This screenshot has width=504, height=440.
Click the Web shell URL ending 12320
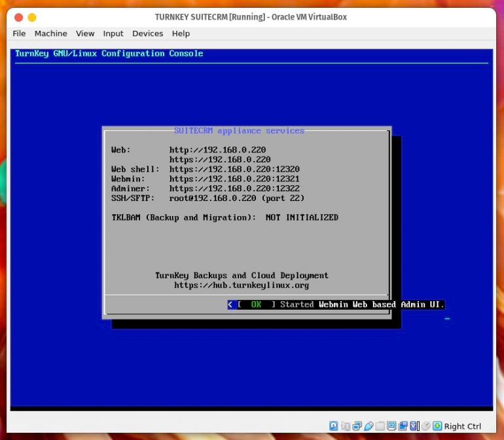(x=234, y=169)
